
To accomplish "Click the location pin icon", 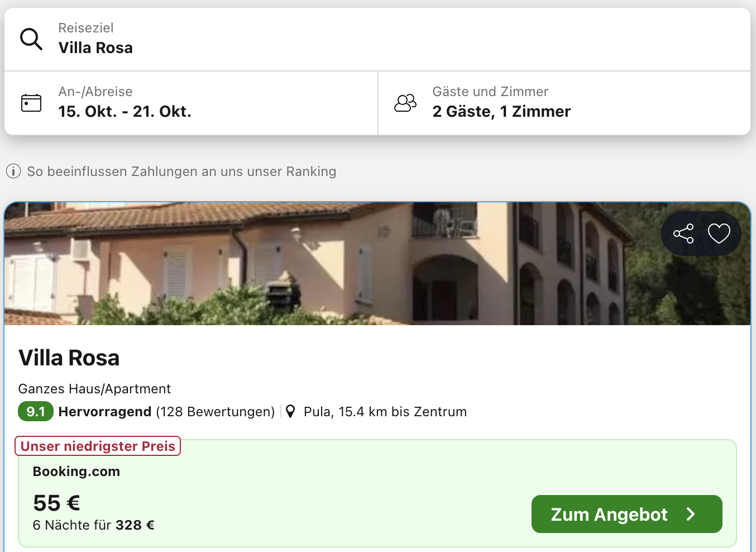I will 290,412.
